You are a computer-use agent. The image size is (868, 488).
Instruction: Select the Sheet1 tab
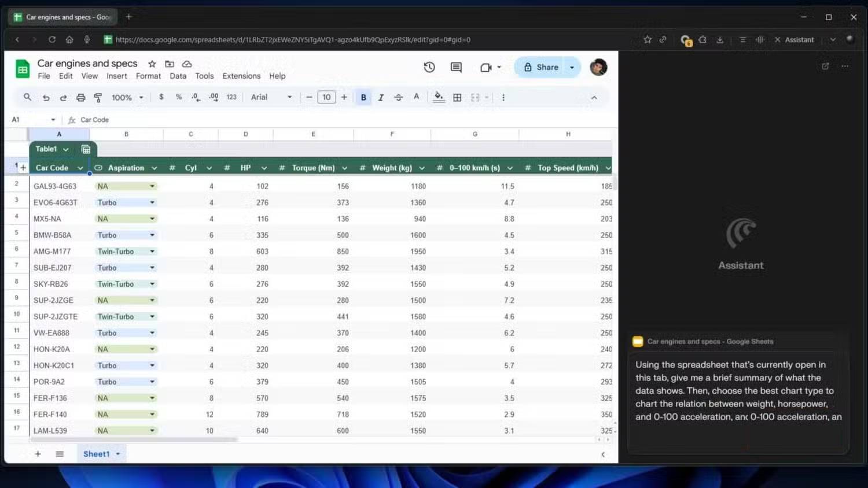pos(96,454)
